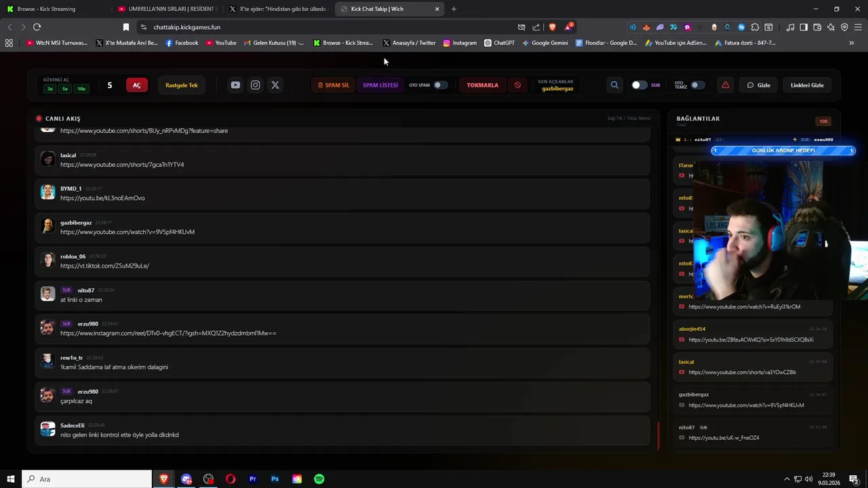Open the X (Twitter) icon in the chat toolbar
Viewport: 868px width, 488px height.
(275, 85)
